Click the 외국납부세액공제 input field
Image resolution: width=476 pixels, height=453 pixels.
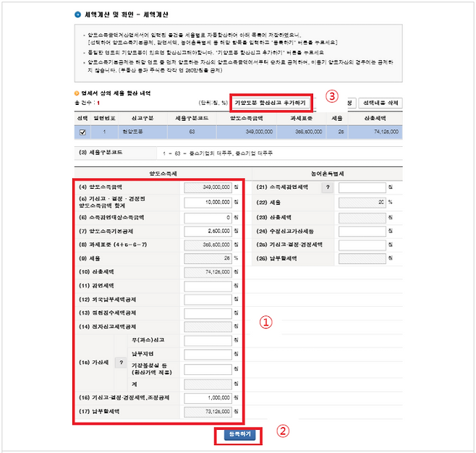(x=207, y=300)
